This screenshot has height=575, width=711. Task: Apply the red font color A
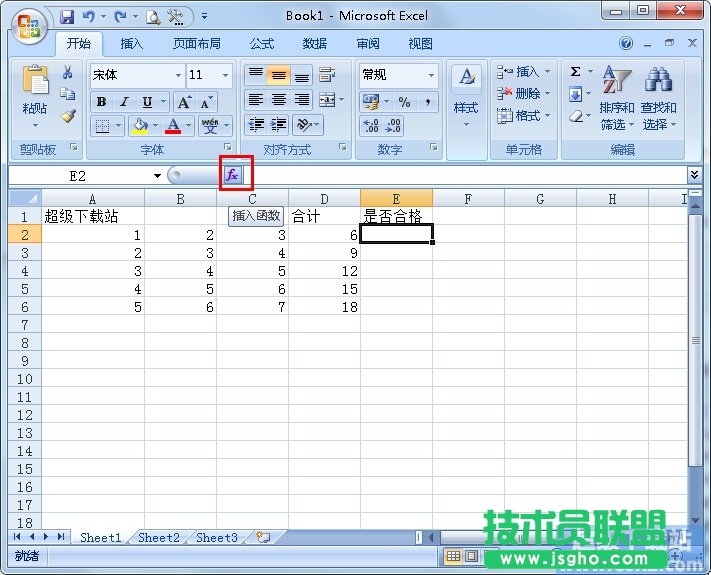tap(173, 126)
